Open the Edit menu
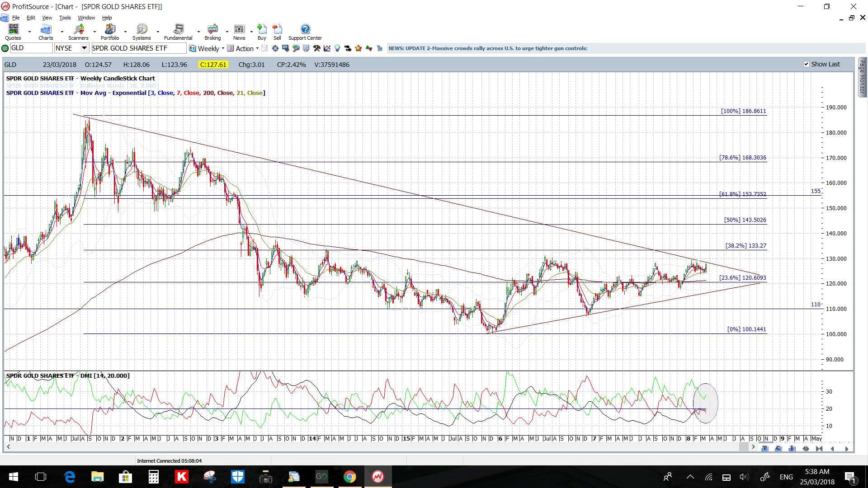 [31, 18]
